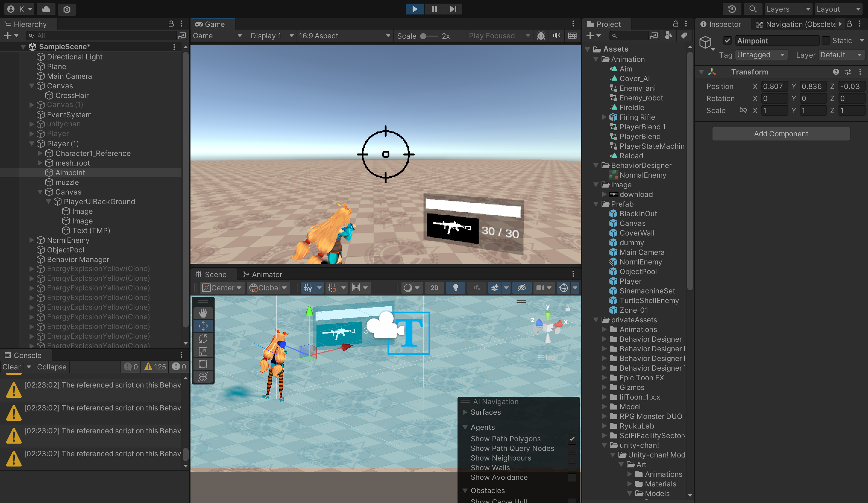The width and height of the screenshot is (868, 503).
Task: Lock the Hierarchy panel with padlock icon
Action: point(171,24)
